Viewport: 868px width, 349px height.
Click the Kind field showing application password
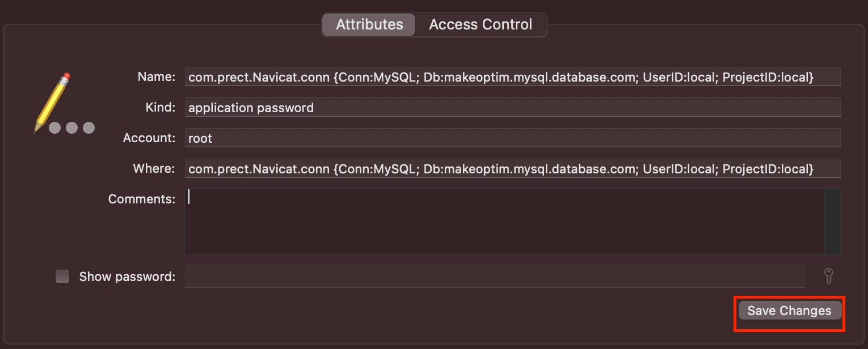click(512, 108)
